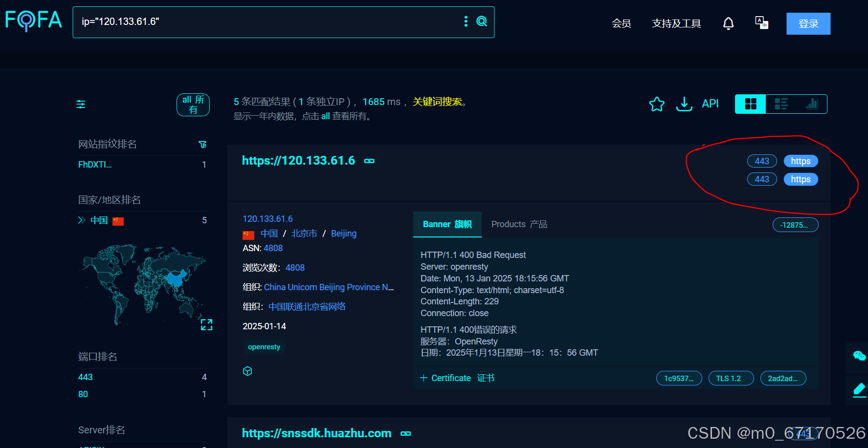868x448 pixels.
Task: Click the 关键词搜索 link
Action: tap(437, 102)
